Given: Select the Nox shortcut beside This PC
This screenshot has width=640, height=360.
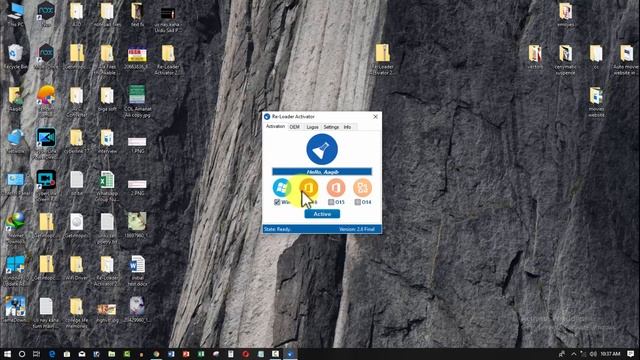Looking at the screenshot, I should pos(46,14).
